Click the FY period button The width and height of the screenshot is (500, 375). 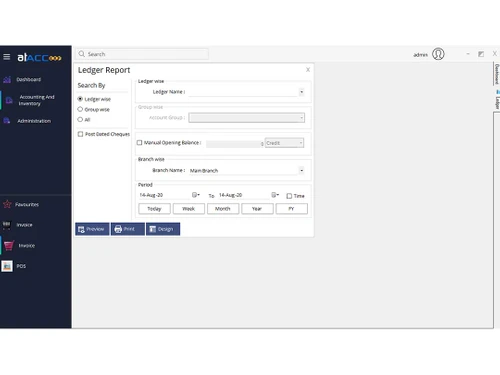292,209
